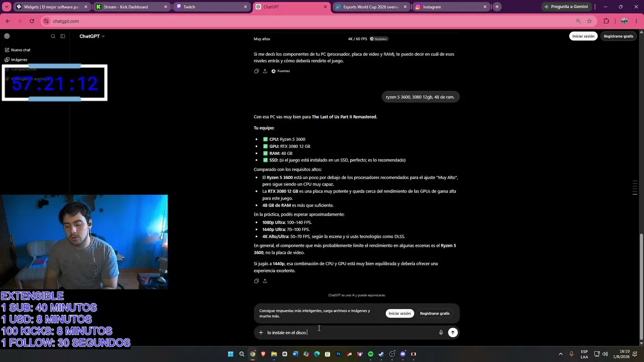Viewport: 644px width, 362px height.
Task: Open the plus attachment menu in composer
Action: 261,332
